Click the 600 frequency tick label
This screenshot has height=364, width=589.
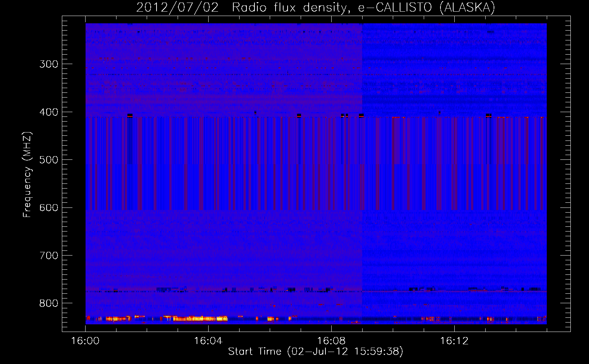coord(49,208)
